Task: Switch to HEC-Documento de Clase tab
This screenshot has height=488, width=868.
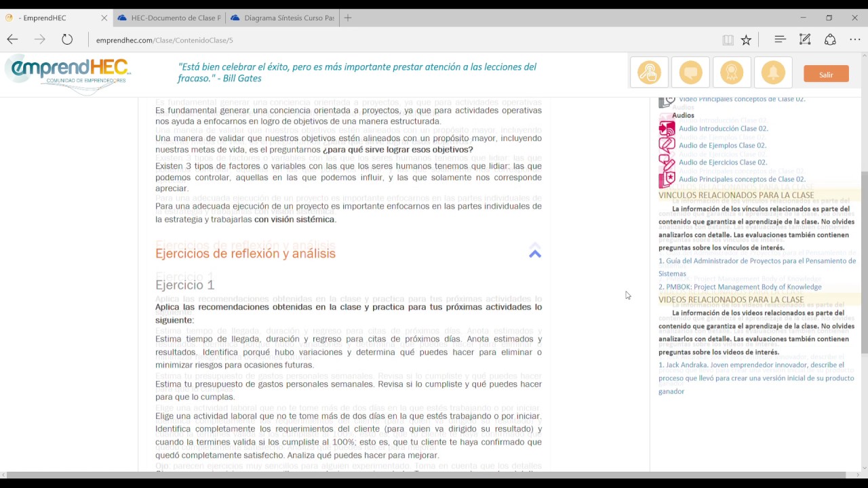Action: point(168,18)
